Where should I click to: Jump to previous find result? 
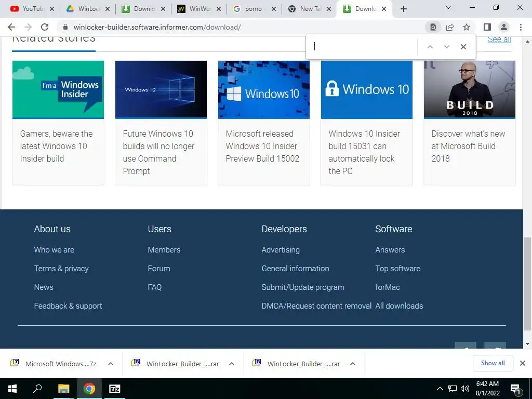(x=430, y=47)
